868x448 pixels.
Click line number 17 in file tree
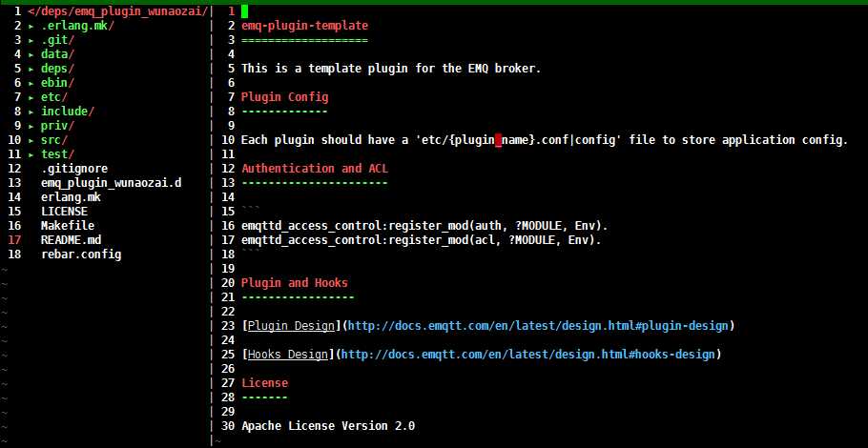14,240
